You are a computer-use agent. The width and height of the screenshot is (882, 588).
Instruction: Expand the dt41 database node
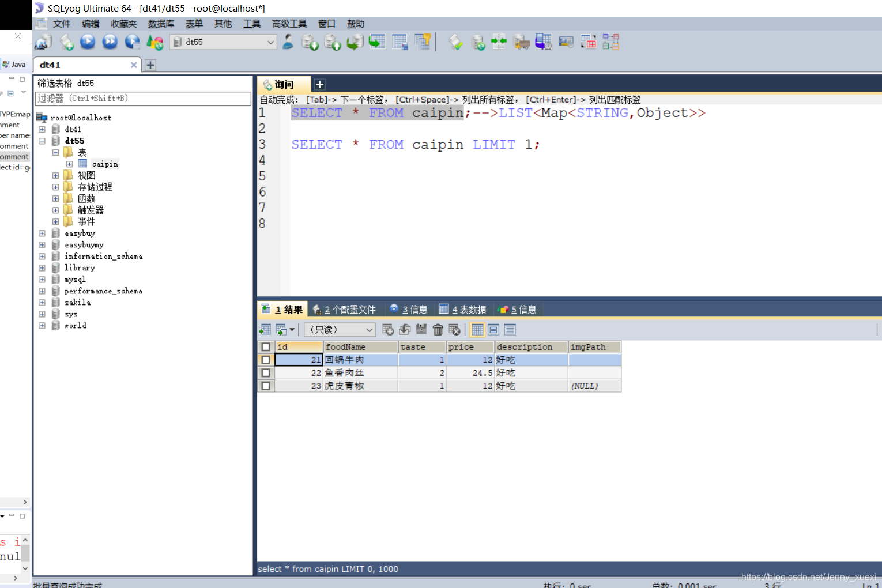point(42,130)
